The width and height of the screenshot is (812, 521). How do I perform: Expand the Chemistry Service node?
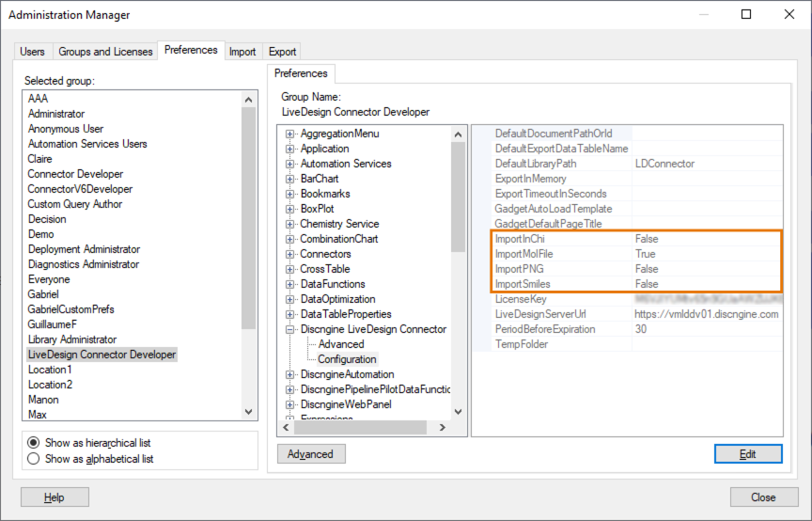[x=290, y=224]
